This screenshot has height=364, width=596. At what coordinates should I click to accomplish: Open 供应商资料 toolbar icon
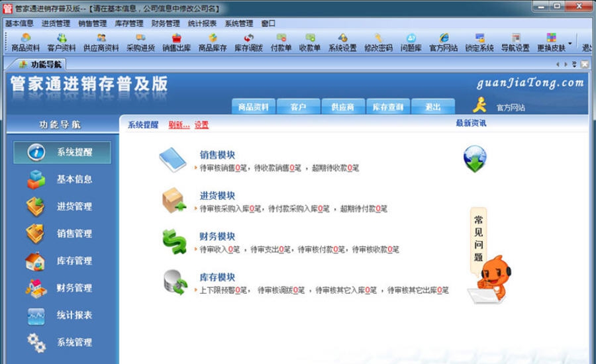pyautogui.click(x=101, y=42)
